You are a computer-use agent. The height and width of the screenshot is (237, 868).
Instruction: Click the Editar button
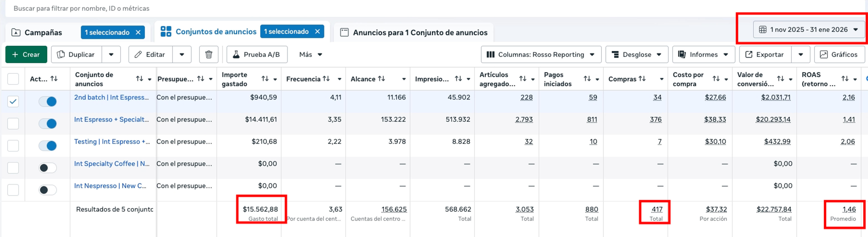150,54
